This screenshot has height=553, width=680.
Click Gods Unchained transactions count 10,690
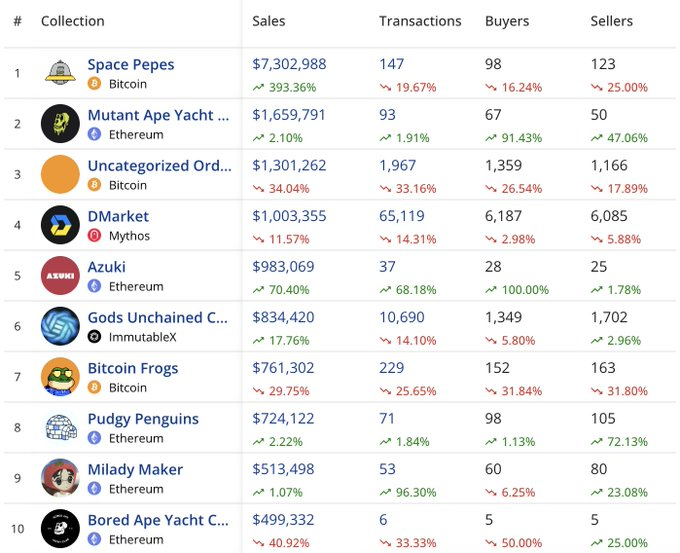pyautogui.click(x=402, y=317)
